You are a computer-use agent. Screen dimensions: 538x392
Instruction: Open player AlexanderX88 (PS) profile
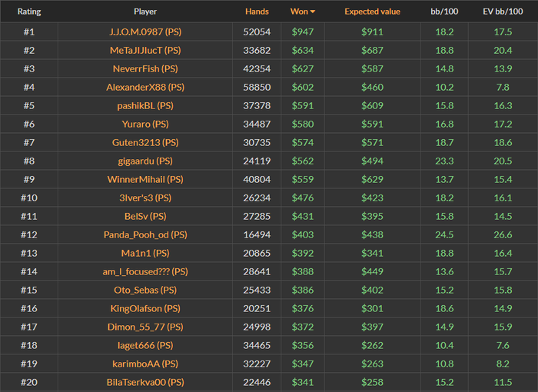pos(145,87)
